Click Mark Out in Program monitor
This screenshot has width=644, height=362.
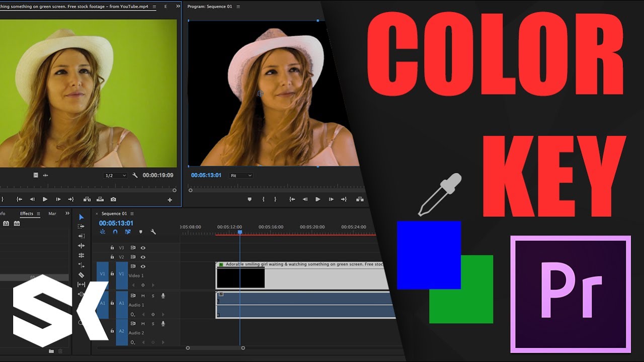pos(275,200)
